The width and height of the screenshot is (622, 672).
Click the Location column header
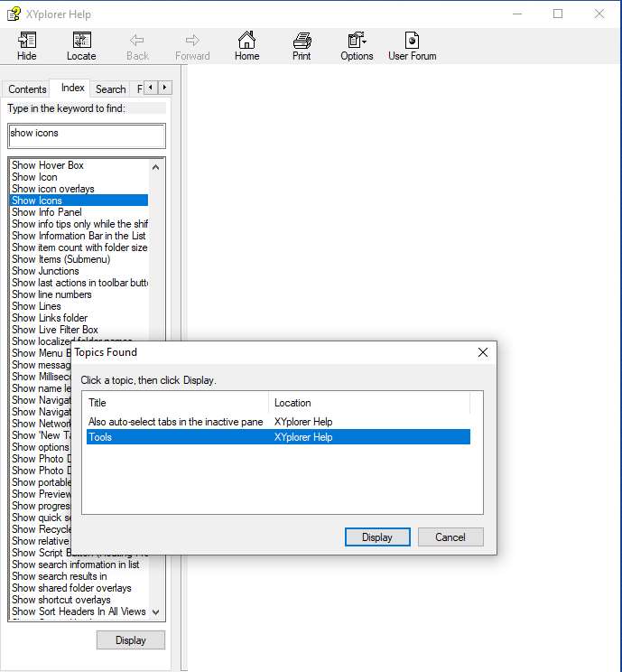coord(369,403)
